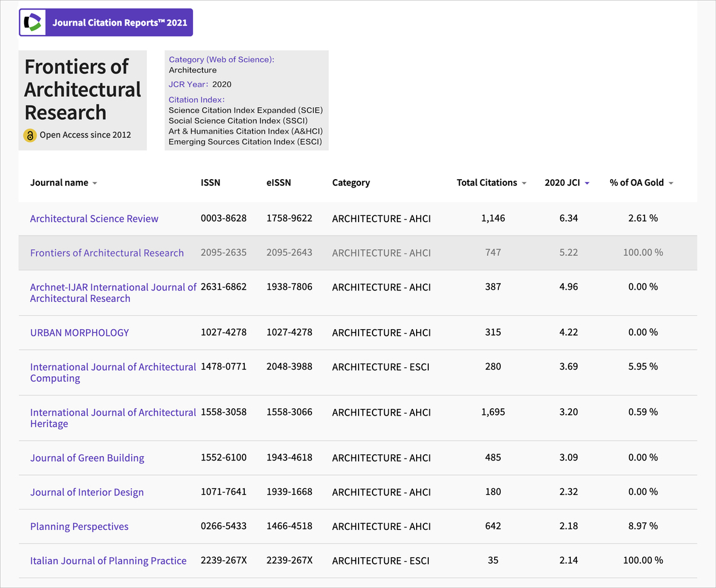
Task: Open International Journal of Architectural Computing
Action: (113, 373)
